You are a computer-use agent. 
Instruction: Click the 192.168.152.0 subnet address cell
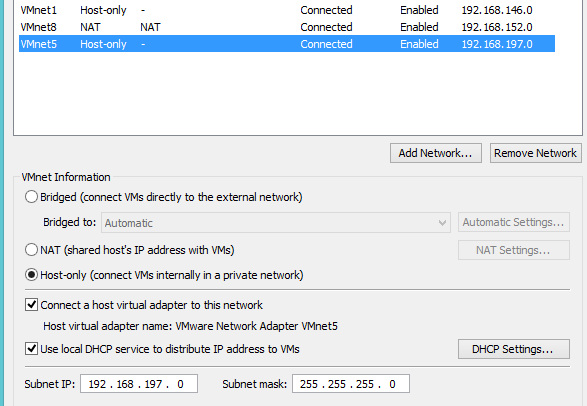point(497,27)
